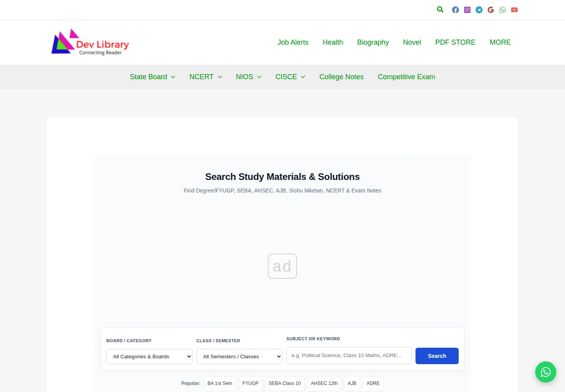Visit the Facebook page icon
The image size is (565, 392).
(x=456, y=10)
